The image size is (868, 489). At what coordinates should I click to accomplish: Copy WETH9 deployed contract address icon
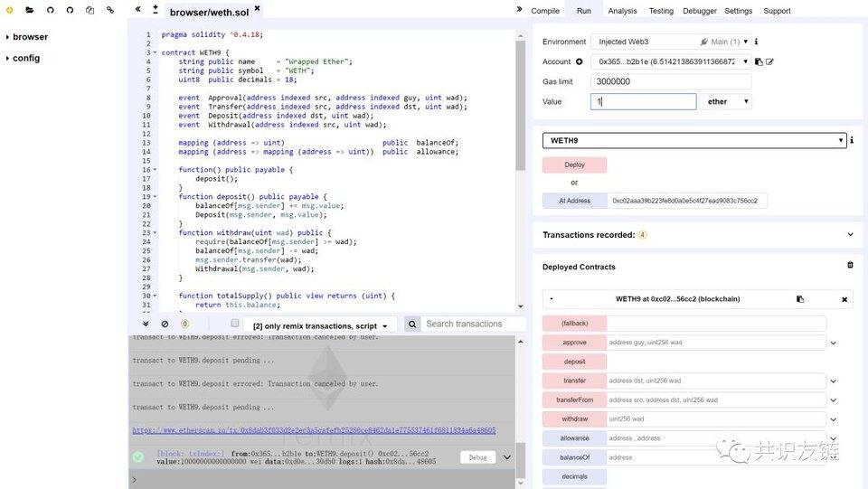click(800, 299)
